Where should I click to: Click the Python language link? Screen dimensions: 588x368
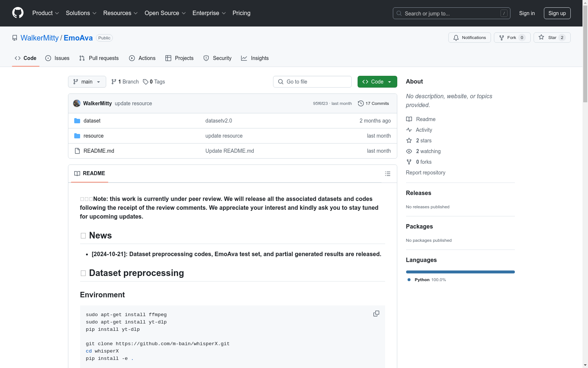(x=427, y=280)
